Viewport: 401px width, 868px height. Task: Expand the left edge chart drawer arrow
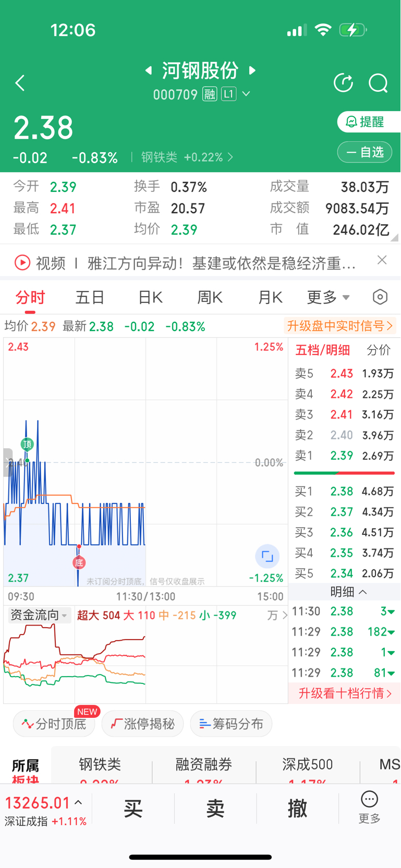(7, 462)
